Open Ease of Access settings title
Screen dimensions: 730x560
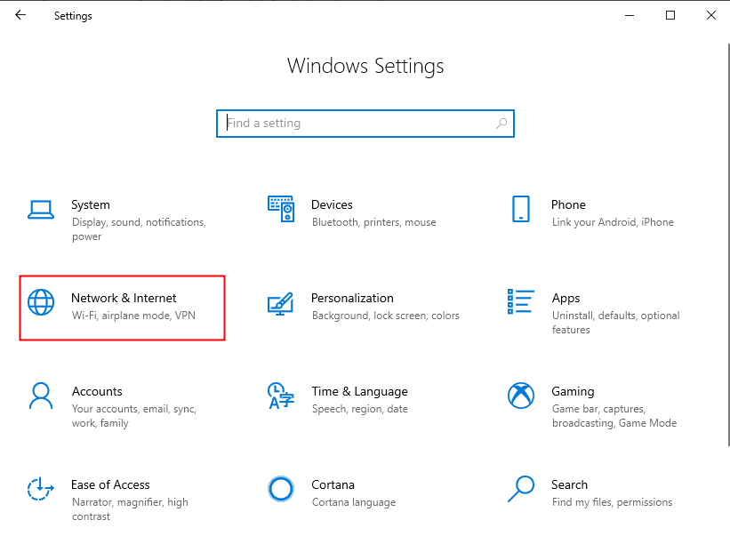click(x=110, y=485)
